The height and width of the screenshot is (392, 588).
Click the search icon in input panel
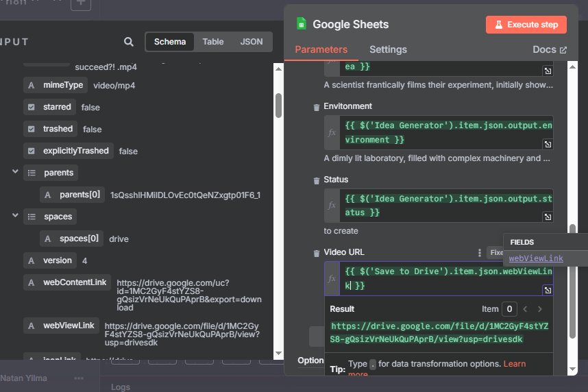[129, 42]
